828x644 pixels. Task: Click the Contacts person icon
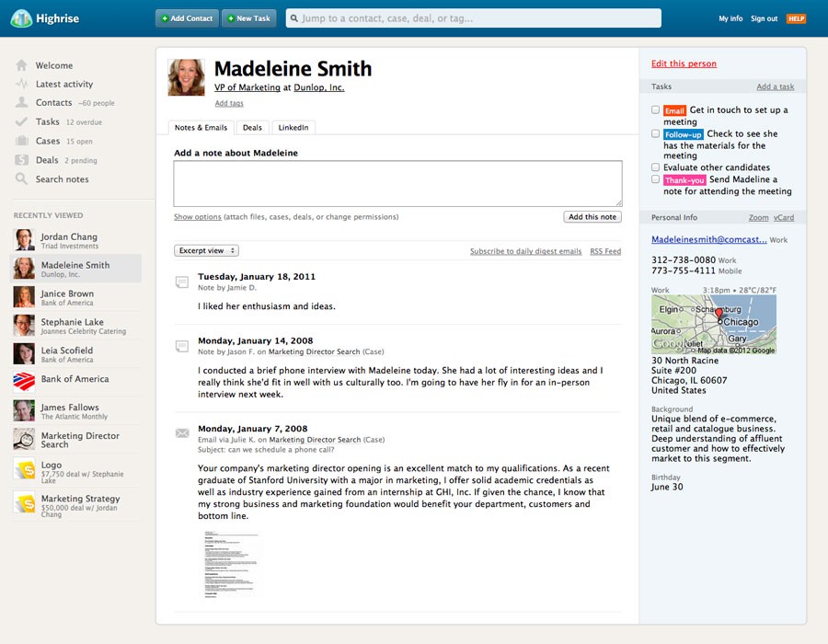pyautogui.click(x=21, y=102)
